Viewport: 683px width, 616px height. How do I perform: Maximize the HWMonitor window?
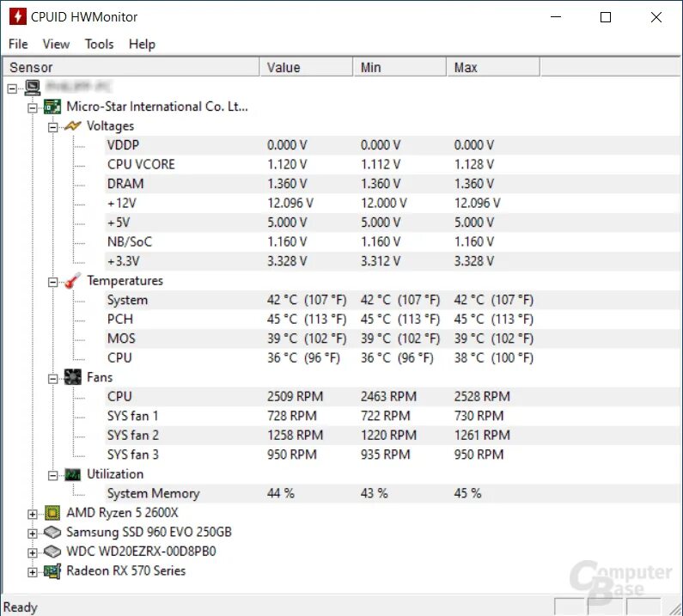[x=606, y=17]
